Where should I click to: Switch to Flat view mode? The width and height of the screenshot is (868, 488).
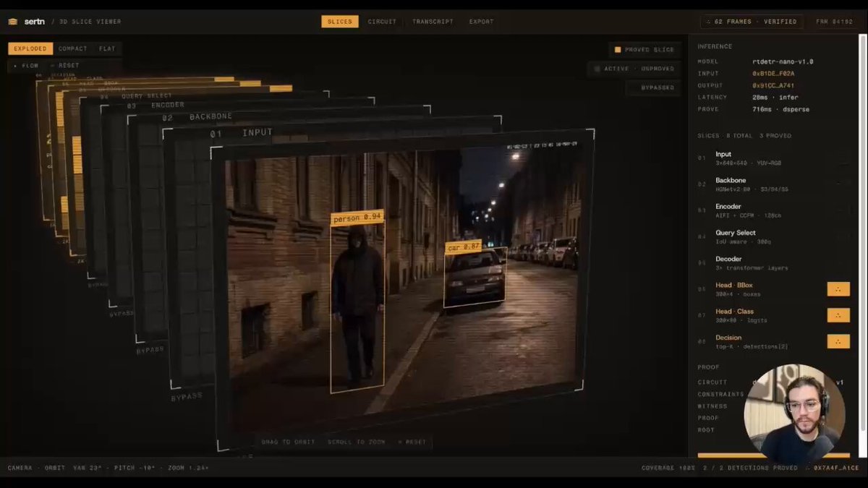[107, 49]
